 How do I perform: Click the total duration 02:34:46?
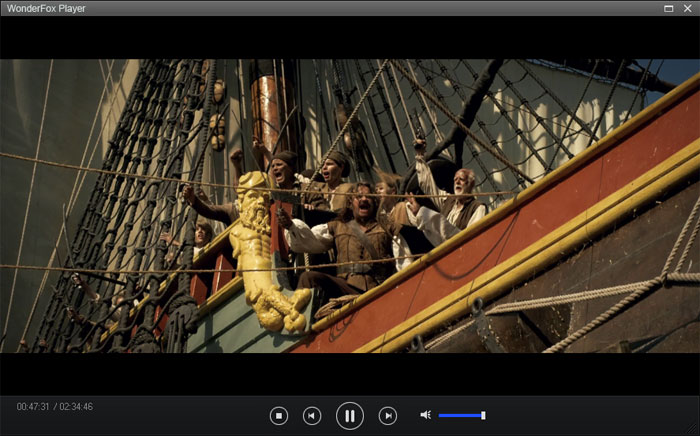76,407
